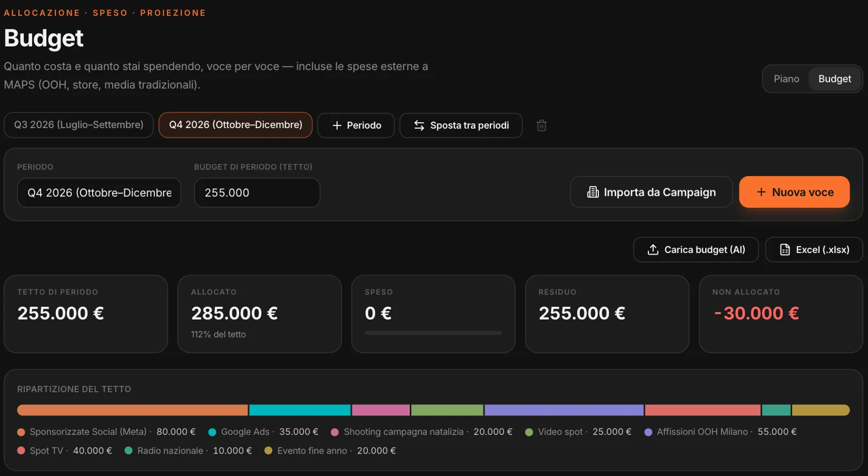Click the Affissioni OOH Milano legend label
The width and height of the screenshot is (868, 476).
[703, 432]
